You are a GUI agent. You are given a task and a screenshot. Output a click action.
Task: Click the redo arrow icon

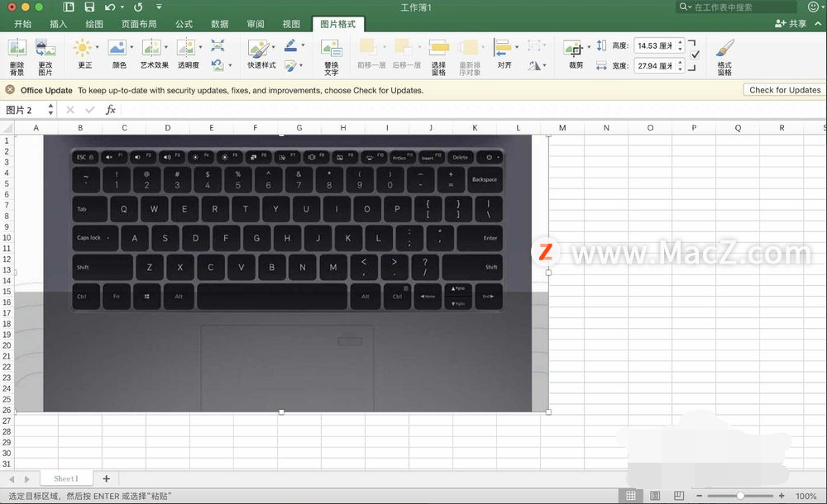[138, 7]
